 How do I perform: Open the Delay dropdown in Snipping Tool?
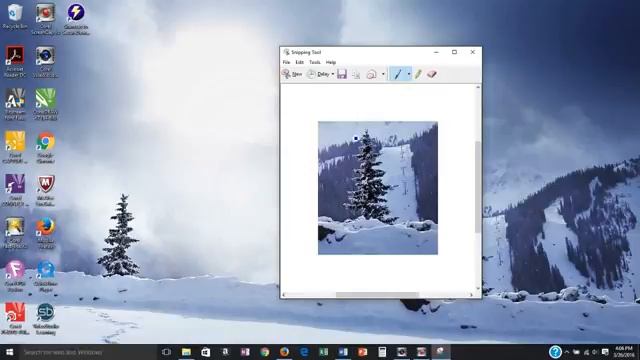pyautogui.click(x=320, y=74)
